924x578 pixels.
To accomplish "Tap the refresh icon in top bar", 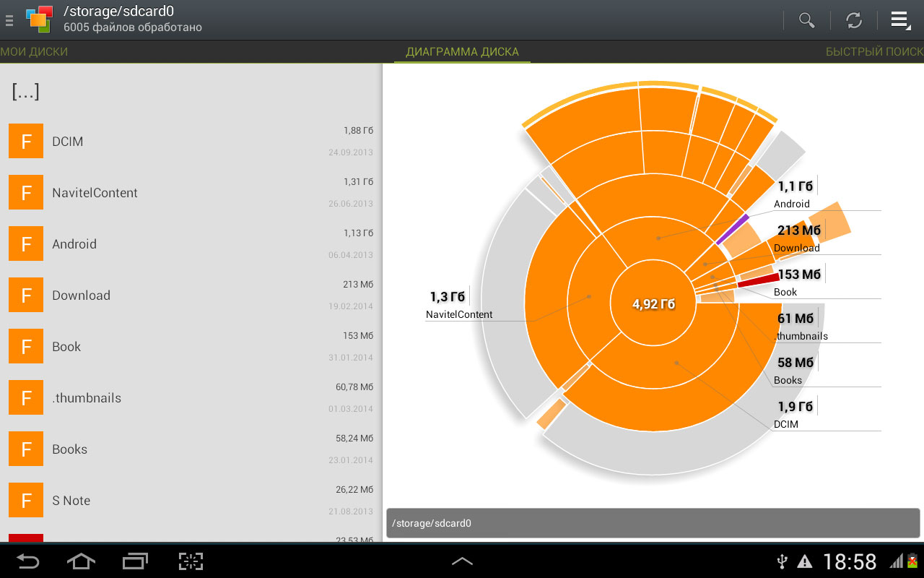I will (854, 20).
